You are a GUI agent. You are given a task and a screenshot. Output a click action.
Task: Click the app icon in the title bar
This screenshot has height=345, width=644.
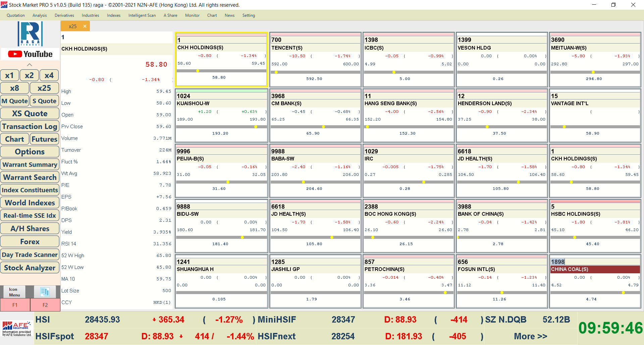[4, 5]
